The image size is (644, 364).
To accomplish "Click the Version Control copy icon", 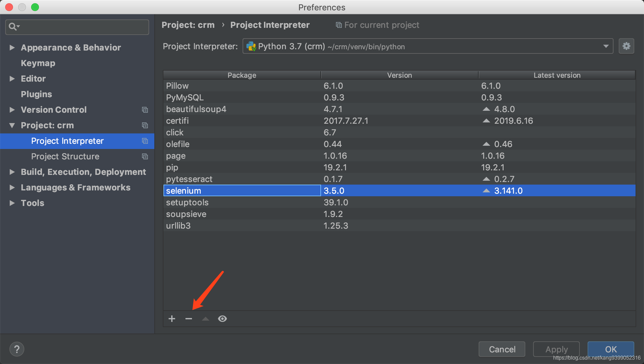I will tap(146, 109).
